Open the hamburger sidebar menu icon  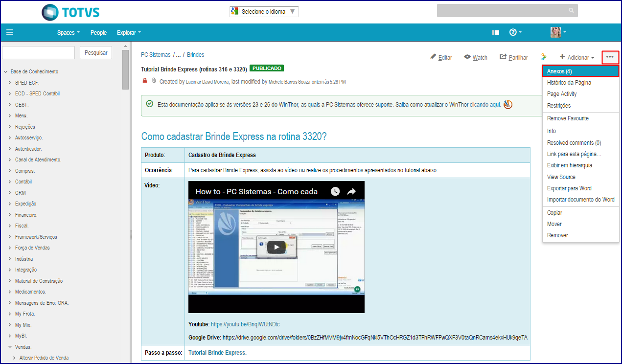click(10, 33)
